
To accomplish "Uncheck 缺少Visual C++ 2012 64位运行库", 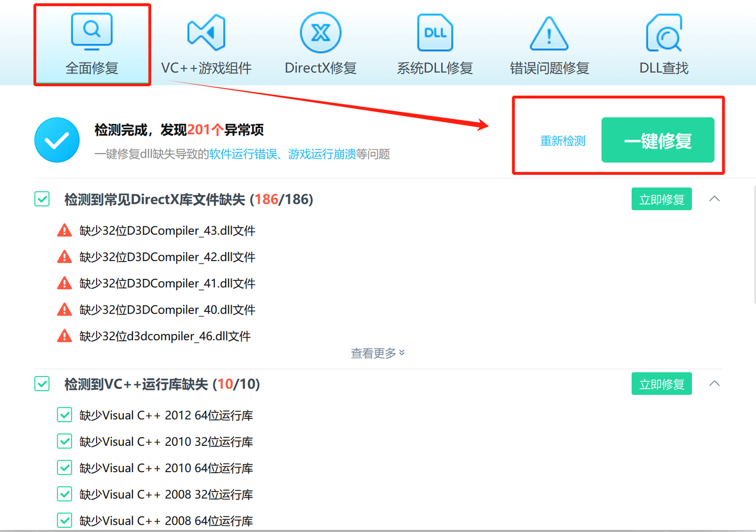I will pyautogui.click(x=64, y=414).
